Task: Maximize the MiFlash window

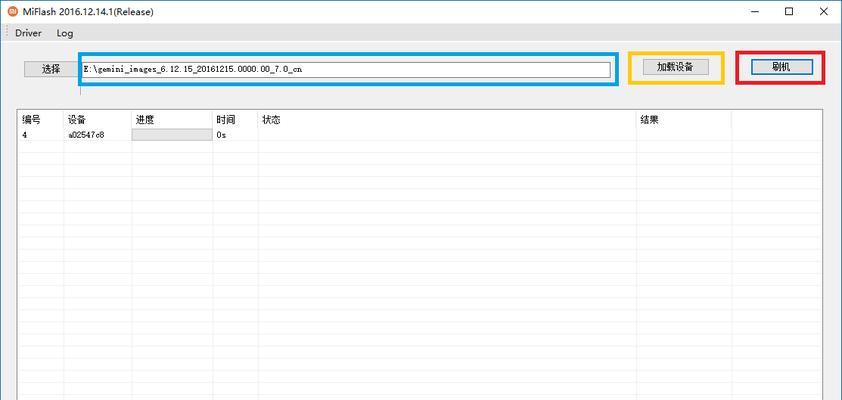Action: point(789,12)
